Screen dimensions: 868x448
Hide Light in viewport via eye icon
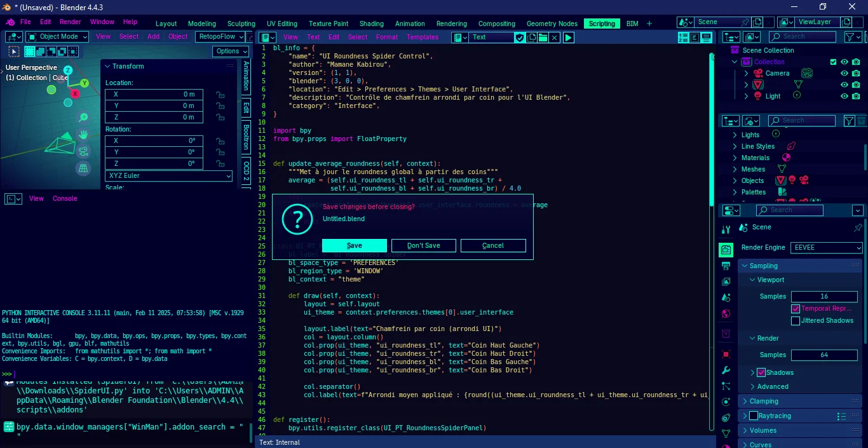[x=844, y=97]
